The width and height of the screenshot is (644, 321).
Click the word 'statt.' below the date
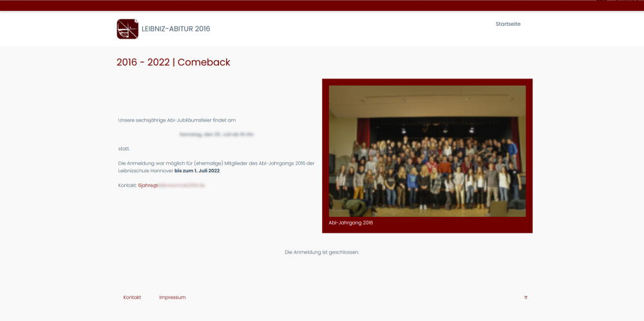[124, 149]
